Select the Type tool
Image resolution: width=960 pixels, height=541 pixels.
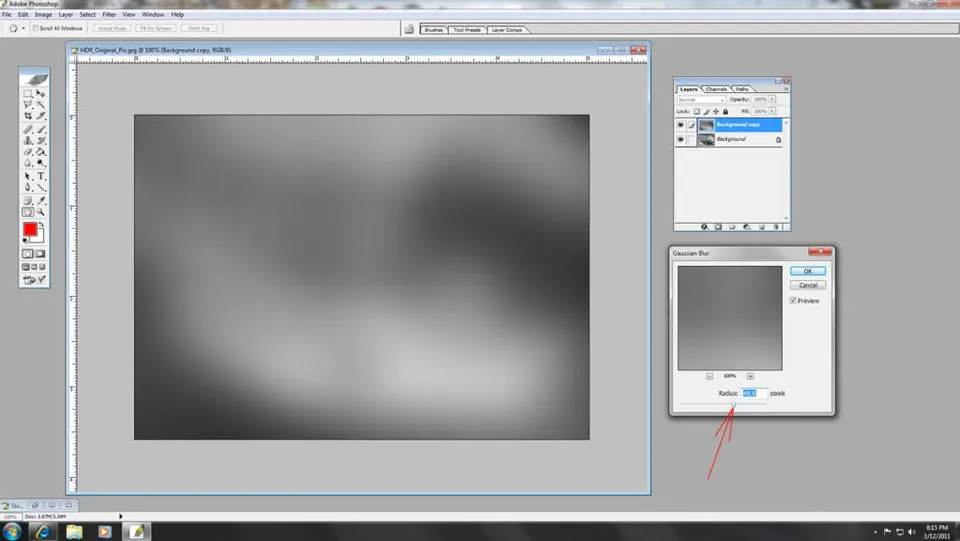[41, 176]
